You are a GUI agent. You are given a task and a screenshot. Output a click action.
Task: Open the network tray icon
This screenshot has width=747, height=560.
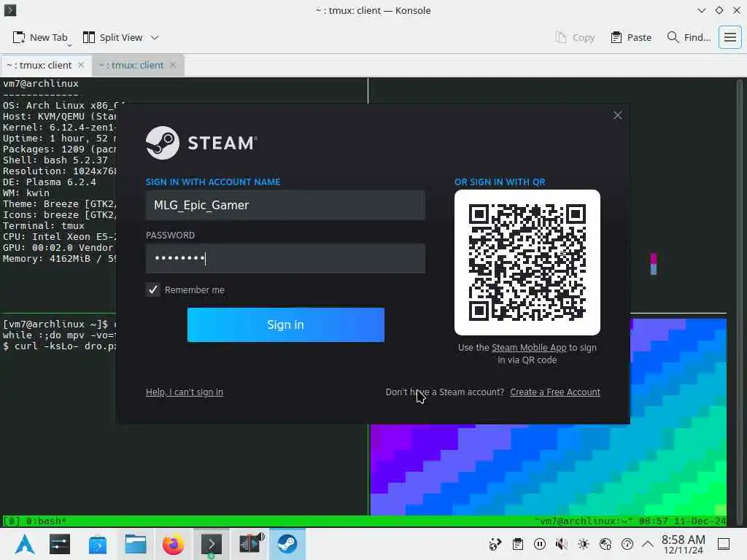(x=605, y=544)
